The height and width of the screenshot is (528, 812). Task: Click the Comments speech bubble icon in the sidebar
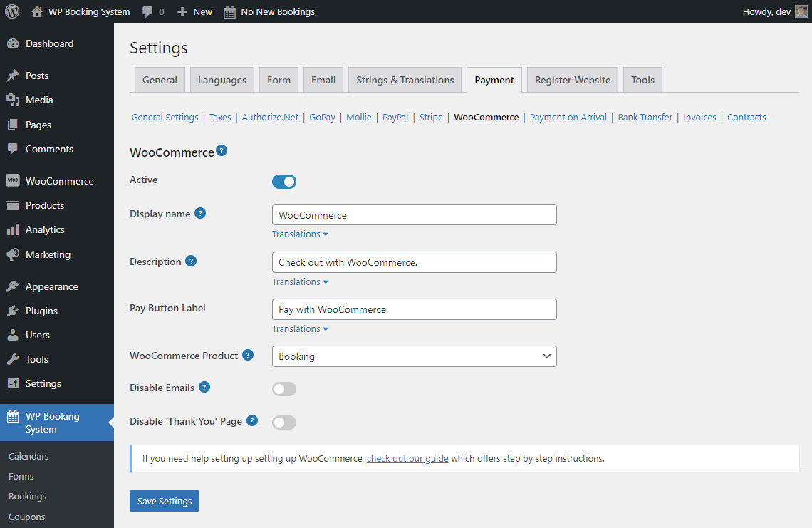point(13,149)
